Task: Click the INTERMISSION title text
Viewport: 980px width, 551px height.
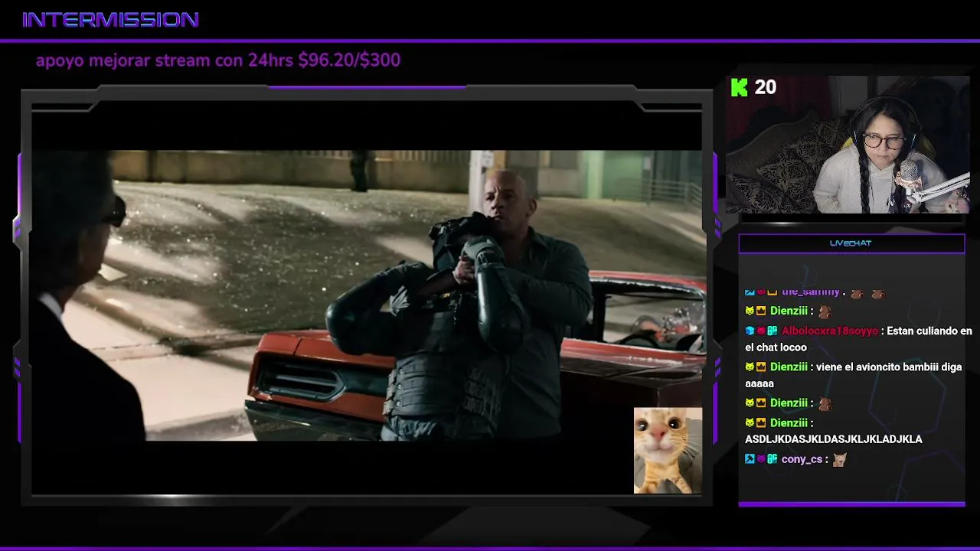Action: pyautogui.click(x=111, y=20)
